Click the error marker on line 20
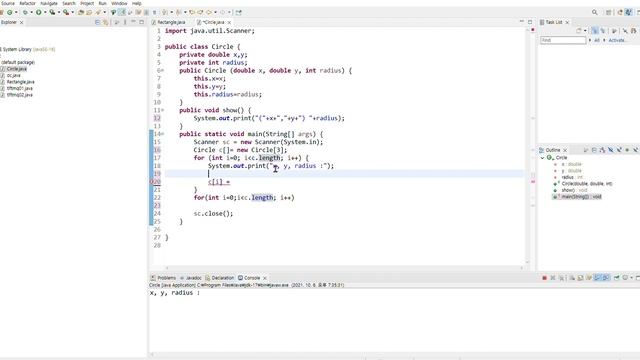The height and width of the screenshot is (360, 640). [x=152, y=182]
